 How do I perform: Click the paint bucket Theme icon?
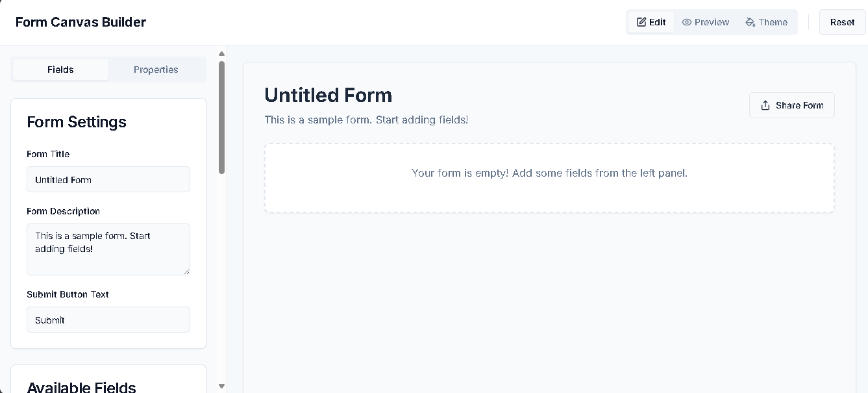(750, 22)
